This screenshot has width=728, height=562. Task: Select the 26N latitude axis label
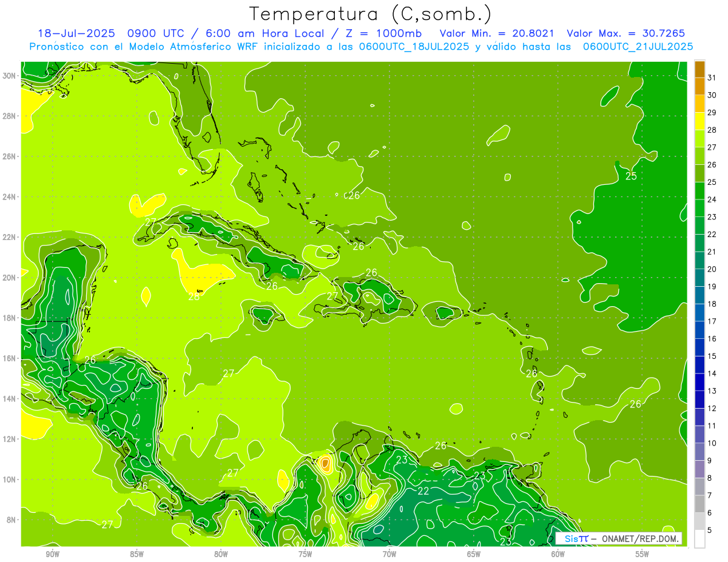click(x=10, y=156)
